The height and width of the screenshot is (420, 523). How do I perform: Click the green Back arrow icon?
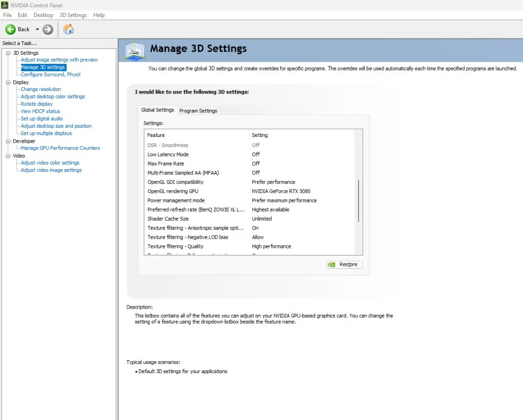10,29
